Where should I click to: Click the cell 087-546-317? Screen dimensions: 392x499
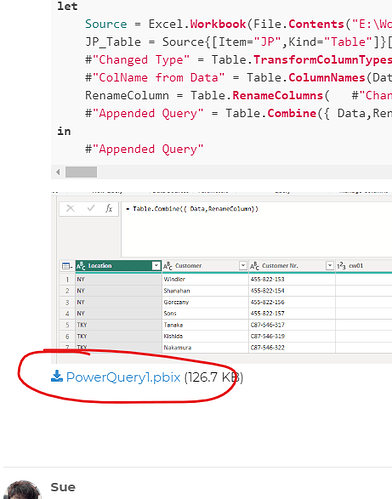[292, 325]
